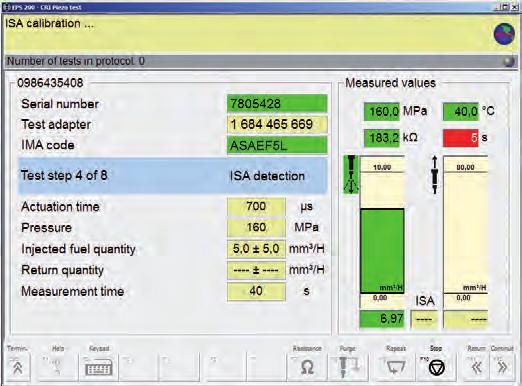Click the return quantity result field
The width and height of the screenshot is (522, 386).
(x=466, y=319)
